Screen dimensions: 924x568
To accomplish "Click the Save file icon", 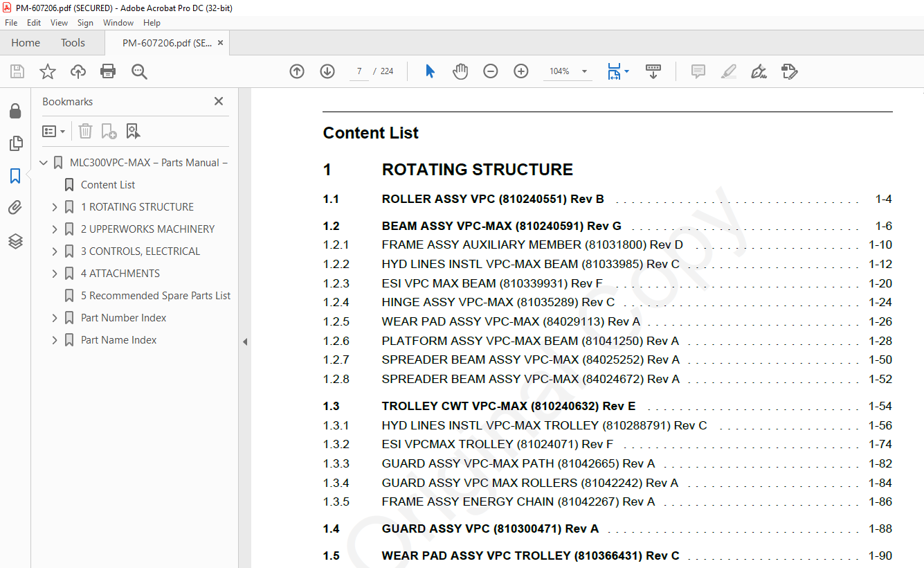I will (x=17, y=71).
